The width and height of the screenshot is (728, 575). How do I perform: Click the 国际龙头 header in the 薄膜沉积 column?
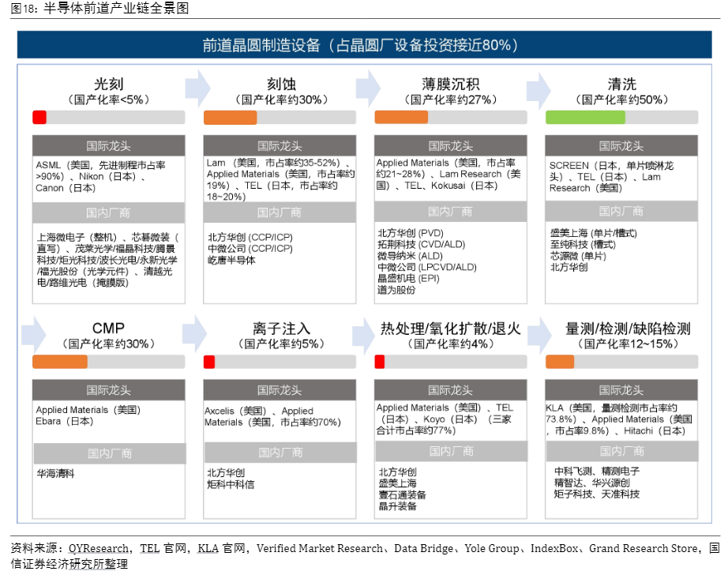coord(450,146)
